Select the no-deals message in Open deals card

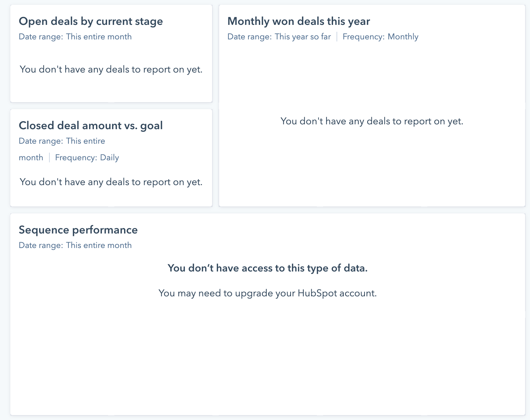111,69
